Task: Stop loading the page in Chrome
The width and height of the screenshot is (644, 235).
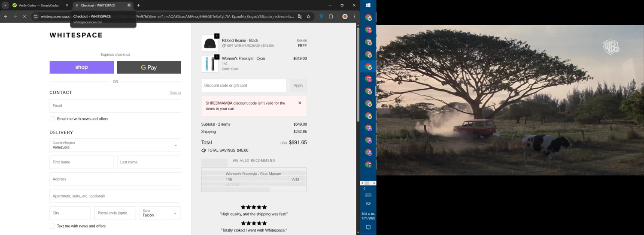Action: click(x=24, y=17)
